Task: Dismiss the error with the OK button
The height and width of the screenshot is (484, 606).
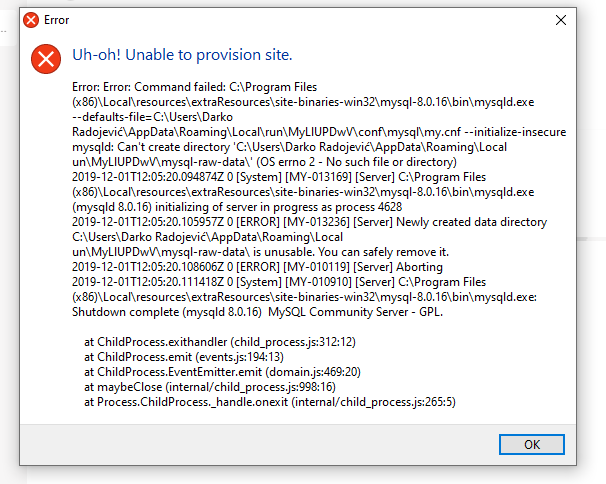Action: [531, 445]
